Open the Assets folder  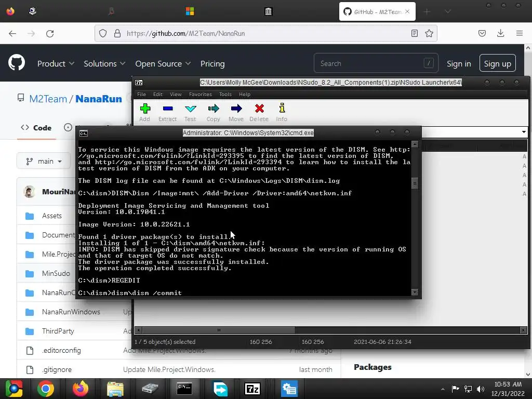click(52, 216)
